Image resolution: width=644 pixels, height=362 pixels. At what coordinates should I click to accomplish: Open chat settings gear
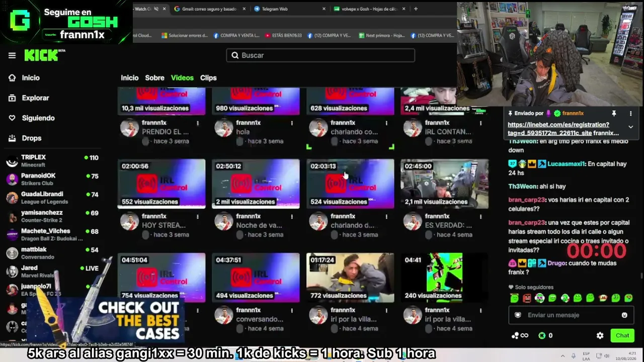coord(600,336)
